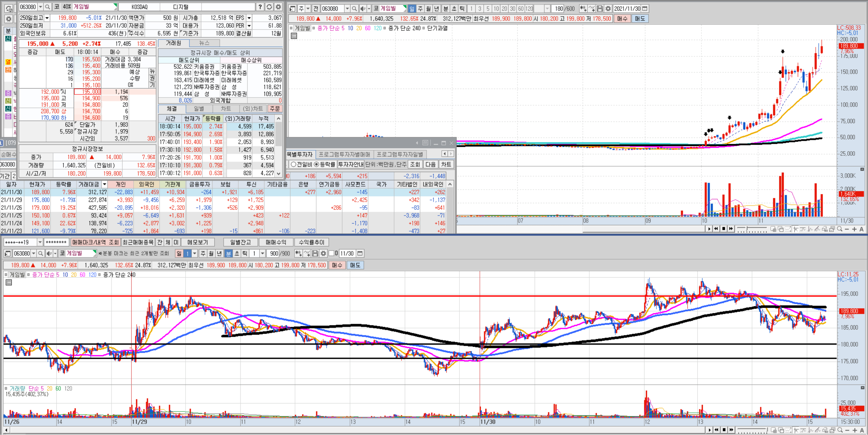
Task: Toggle the D checkbox in the minute chart toolbar
Action: 331,253
